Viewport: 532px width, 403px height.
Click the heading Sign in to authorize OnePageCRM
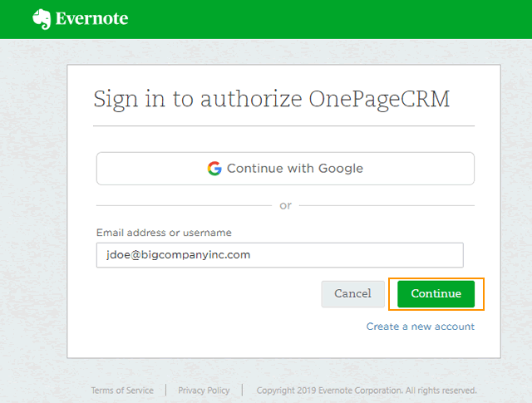pyautogui.click(x=272, y=99)
